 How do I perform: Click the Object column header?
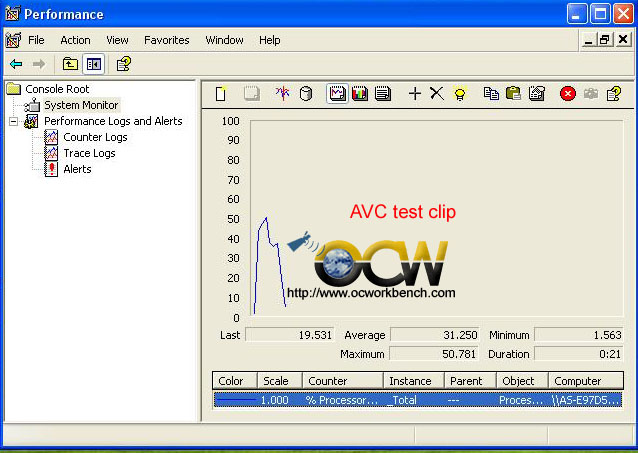tap(522, 381)
